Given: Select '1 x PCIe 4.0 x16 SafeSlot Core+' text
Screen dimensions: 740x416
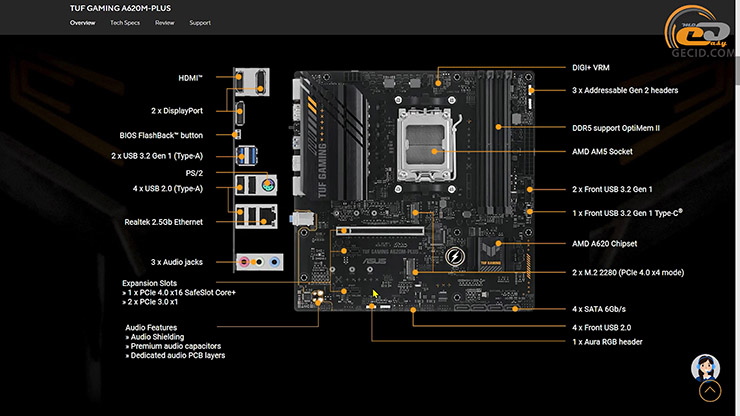Looking at the screenshot, I should point(182,292).
